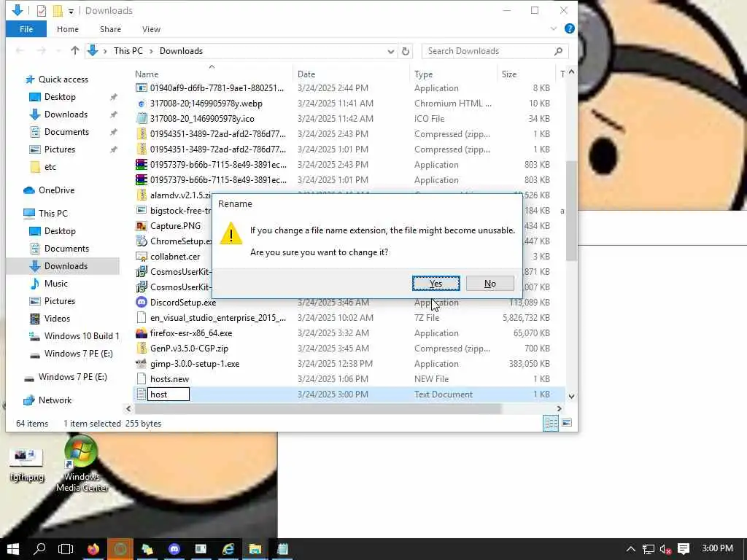Select en_visual_studio_enterprise_2015 file
Viewport: 747px width, 560px height.
pyautogui.click(x=217, y=318)
